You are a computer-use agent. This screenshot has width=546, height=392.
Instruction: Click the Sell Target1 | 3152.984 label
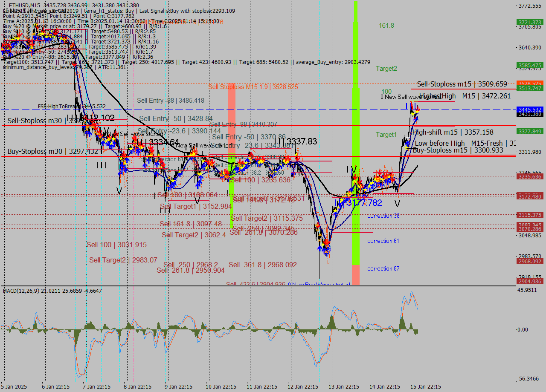click(196, 206)
